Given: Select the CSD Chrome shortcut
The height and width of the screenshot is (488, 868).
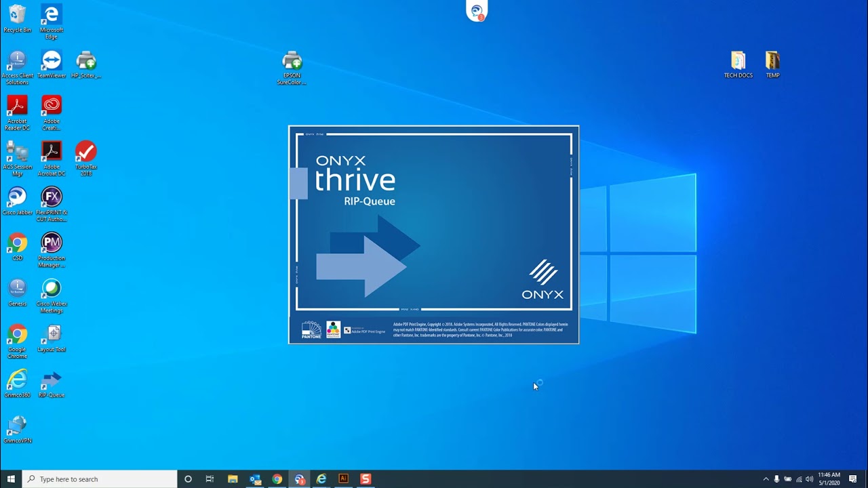Looking at the screenshot, I should click(17, 247).
